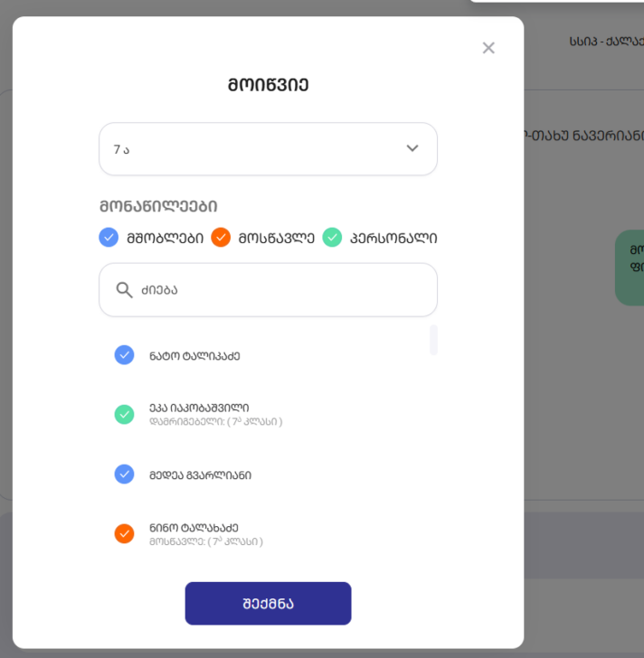
Task: Click the სსიპ header text behind dialog
Action: tap(604, 42)
